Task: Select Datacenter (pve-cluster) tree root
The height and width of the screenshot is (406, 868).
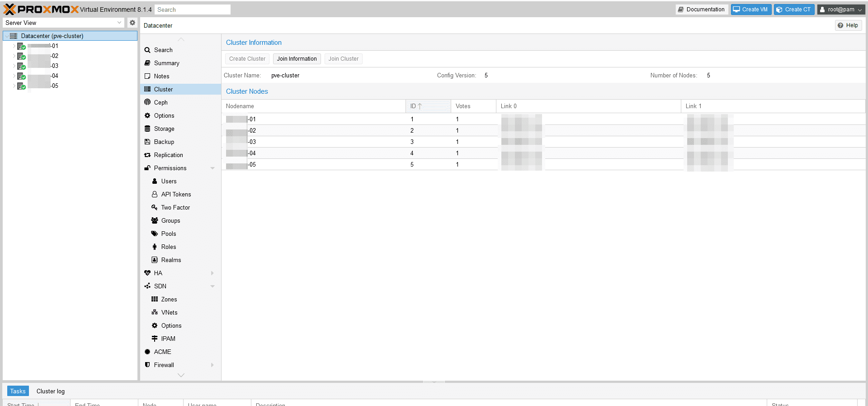Action: coord(70,36)
